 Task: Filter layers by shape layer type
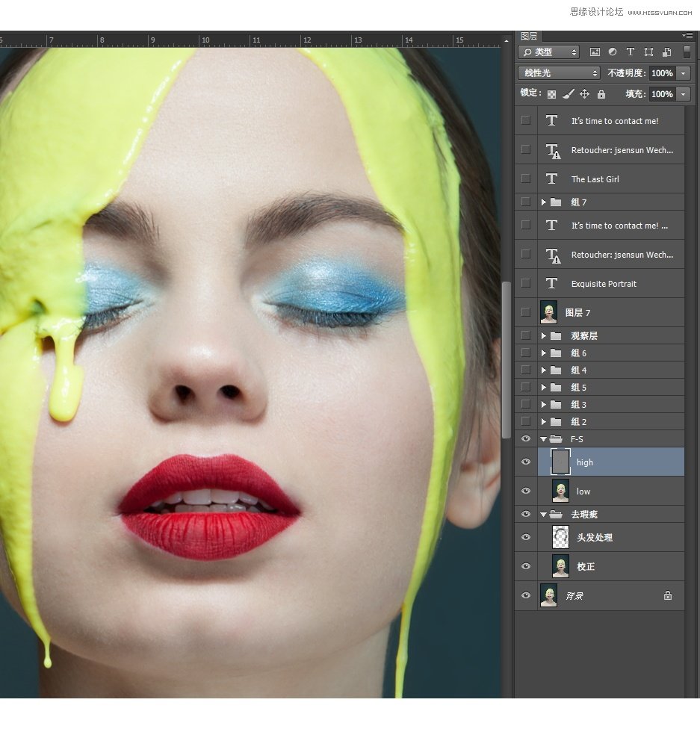pyautogui.click(x=648, y=52)
